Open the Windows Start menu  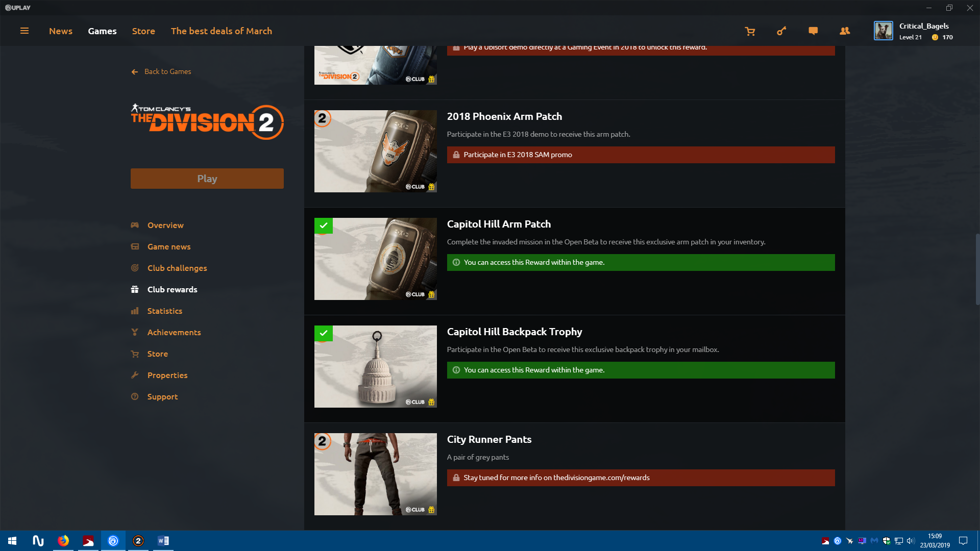12,541
